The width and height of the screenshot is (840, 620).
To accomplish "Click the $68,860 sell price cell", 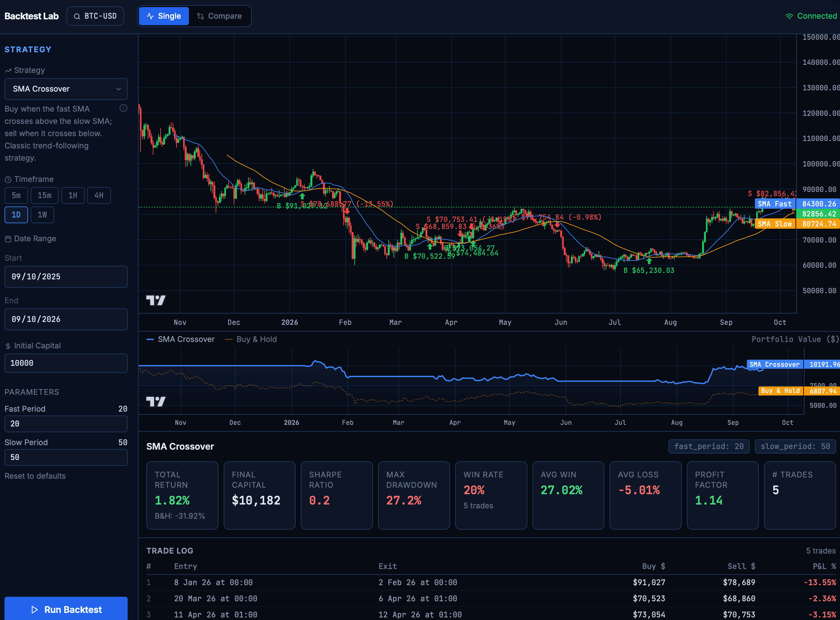I will click(x=739, y=599).
